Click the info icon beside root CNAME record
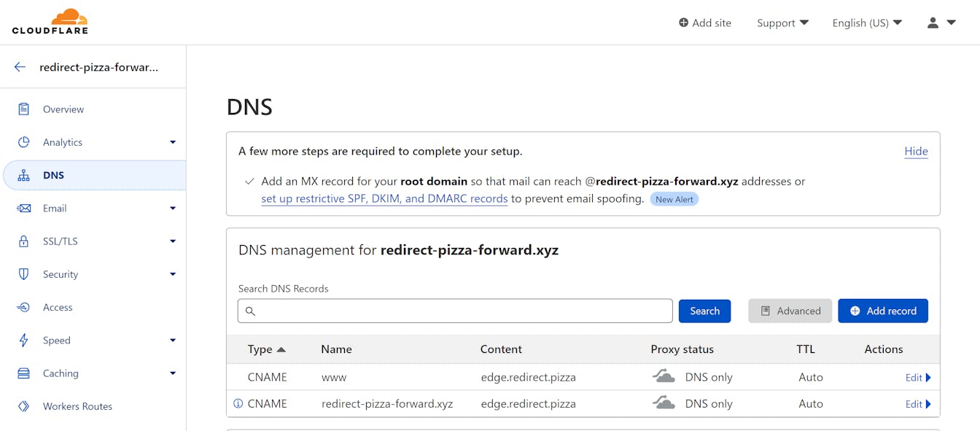The width and height of the screenshot is (980, 431). click(x=238, y=403)
